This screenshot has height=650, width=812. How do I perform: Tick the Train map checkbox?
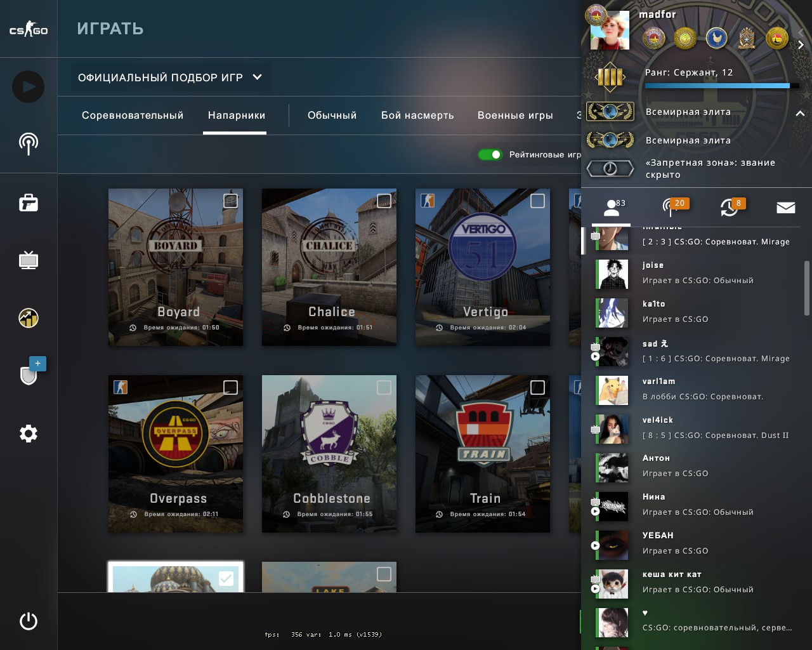click(x=537, y=387)
